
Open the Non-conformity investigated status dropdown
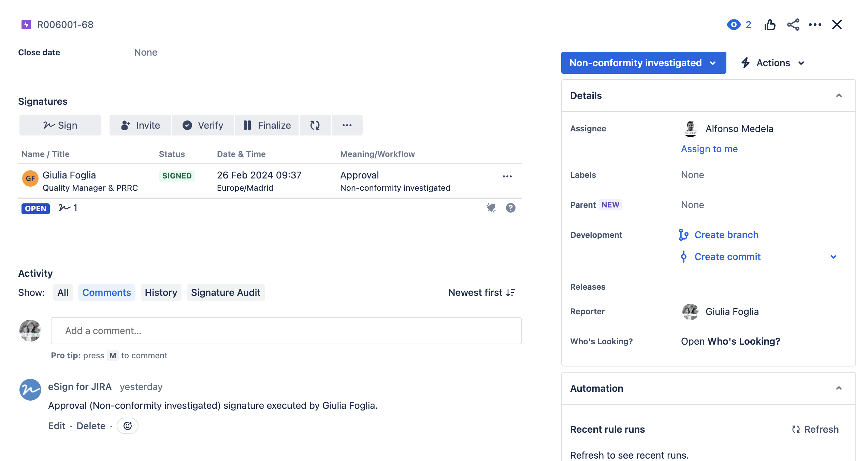[x=643, y=63]
